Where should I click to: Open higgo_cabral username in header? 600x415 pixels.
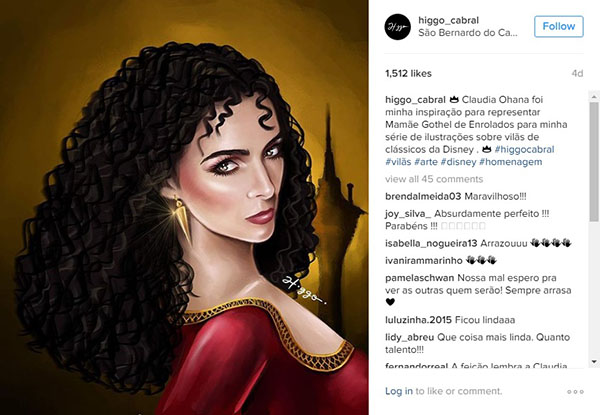point(448,20)
